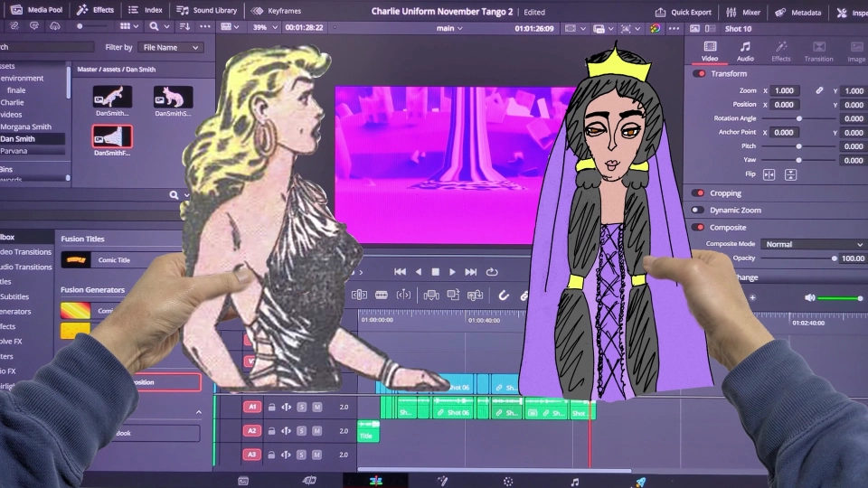
Task: Click the flip vertical icon
Action: coord(790,174)
